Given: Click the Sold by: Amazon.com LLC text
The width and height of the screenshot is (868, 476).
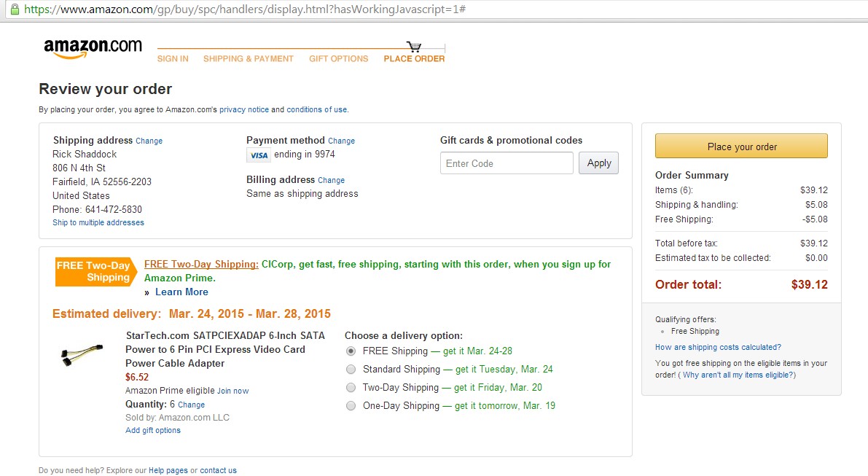Looking at the screenshot, I should [177, 418].
